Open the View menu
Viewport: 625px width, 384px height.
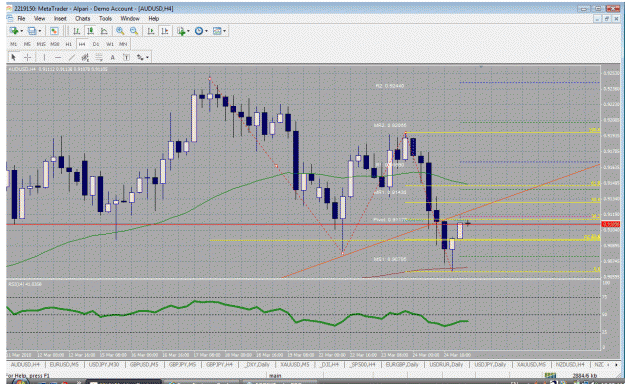pyautogui.click(x=39, y=18)
